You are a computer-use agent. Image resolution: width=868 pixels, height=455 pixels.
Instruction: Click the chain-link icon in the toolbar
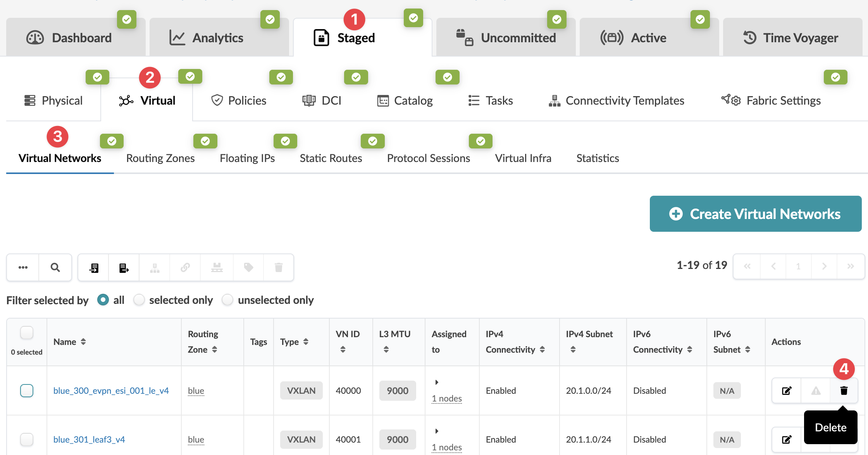click(x=185, y=267)
